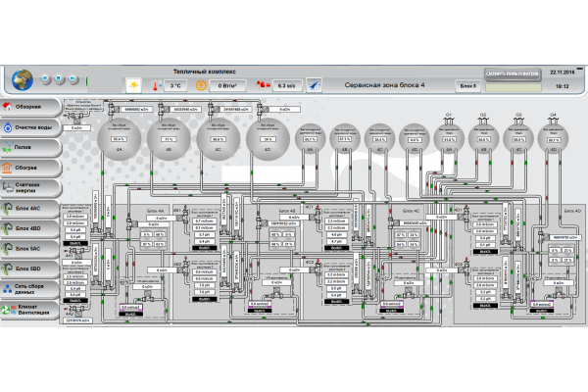Open the Обогрев heating screen
The width and height of the screenshot is (588, 392).
pyautogui.click(x=29, y=168)
